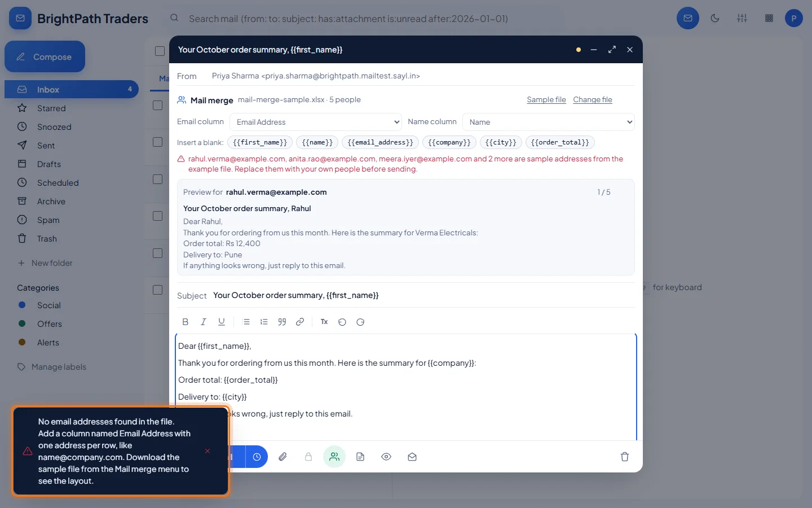Tick the select-all checkbox in mail list

[160, 51]
